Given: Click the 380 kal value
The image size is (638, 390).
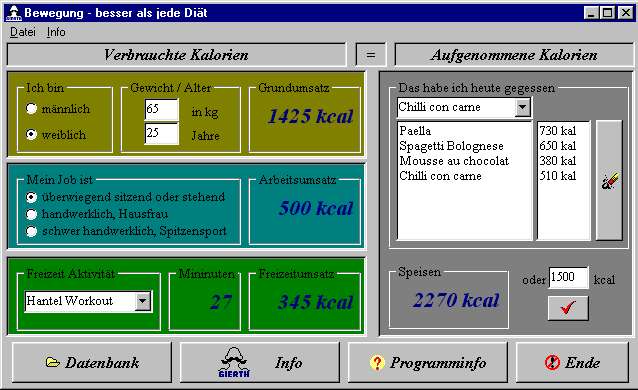Looking at the screenshot, I should click(x=557, y=161).
